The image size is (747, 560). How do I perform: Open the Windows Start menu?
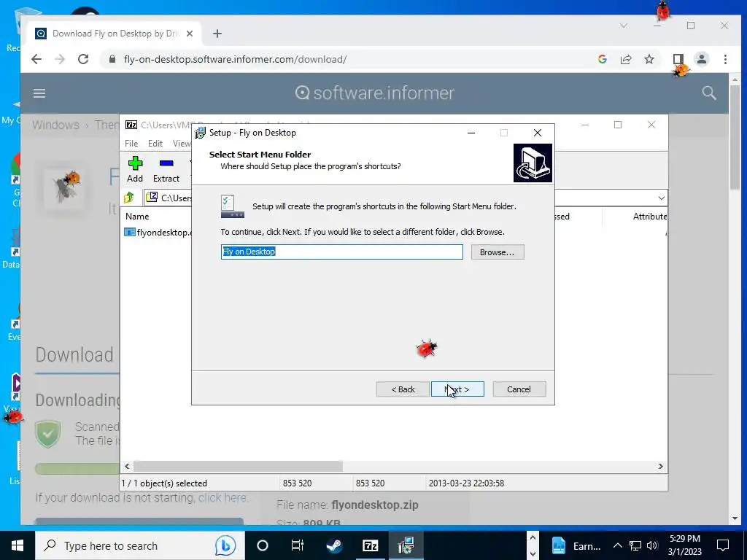[x=18, y=545]
